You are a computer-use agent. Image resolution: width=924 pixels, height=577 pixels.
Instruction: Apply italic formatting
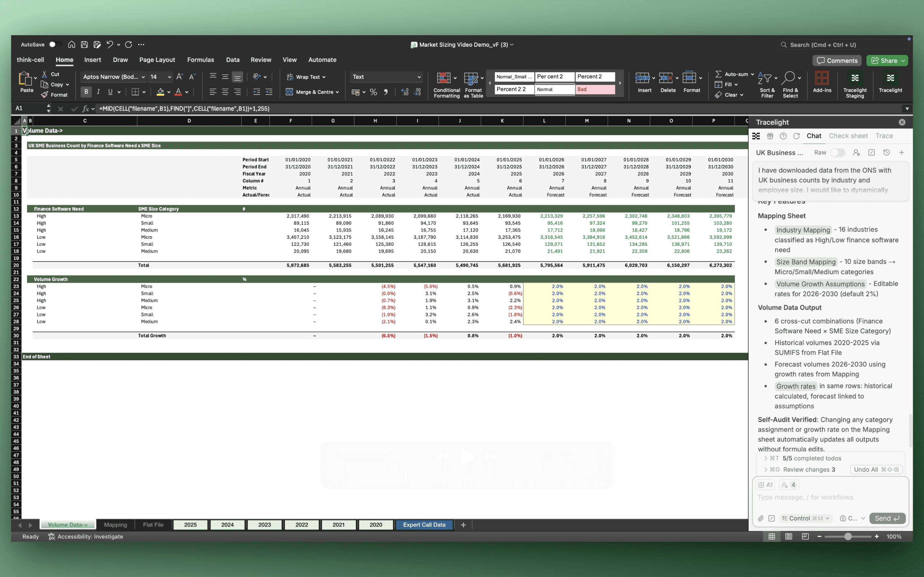[98, 92]
